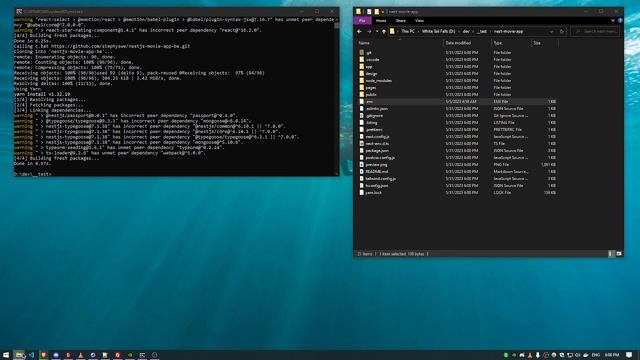Open the View ribbon tab
The width and height of the screenshot is (640, 360).
[419, 20]
